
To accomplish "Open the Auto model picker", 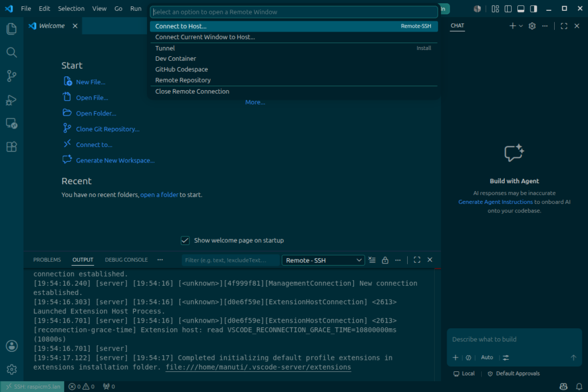I will tap(487, 358).
